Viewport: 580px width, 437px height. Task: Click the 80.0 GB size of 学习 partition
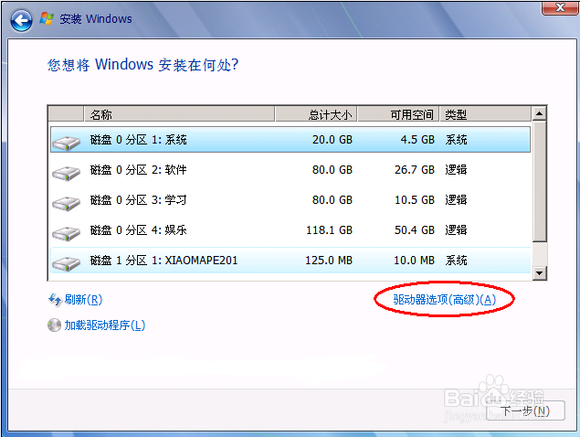pyautogui.click(x=332, y=200)
